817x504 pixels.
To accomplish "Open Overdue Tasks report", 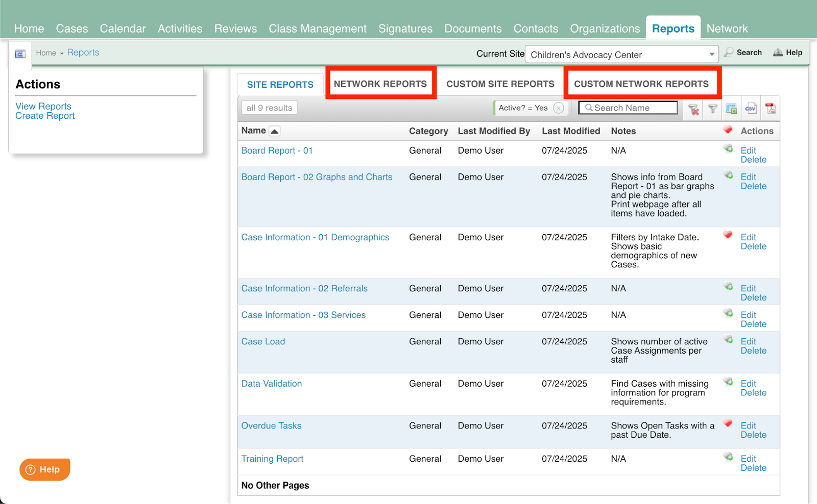I will click(x=271, y=425).
